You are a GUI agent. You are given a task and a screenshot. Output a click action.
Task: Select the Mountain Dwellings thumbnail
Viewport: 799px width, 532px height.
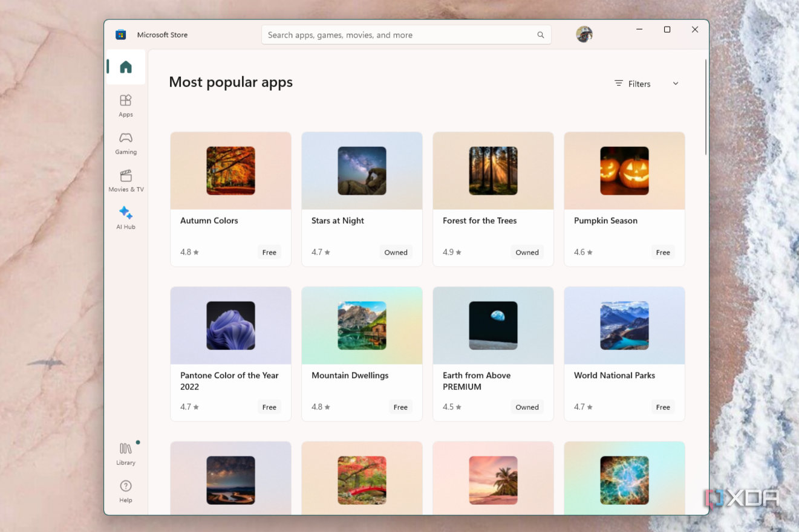(x=362, y=325)
